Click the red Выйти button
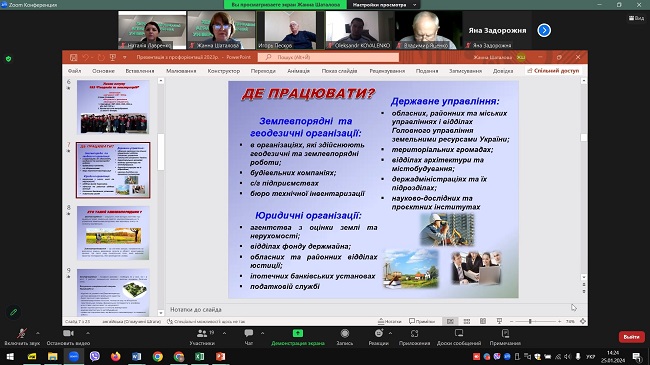The width and height of the screenshot is (650, 365). 631,337
